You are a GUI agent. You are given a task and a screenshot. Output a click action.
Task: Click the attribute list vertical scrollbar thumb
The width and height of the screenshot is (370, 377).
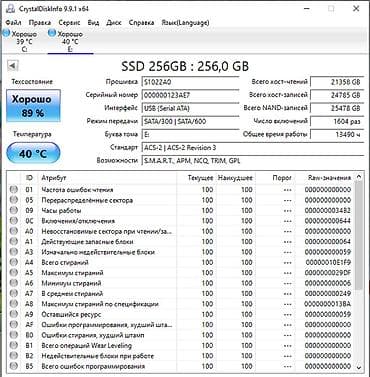click(359, 235)
